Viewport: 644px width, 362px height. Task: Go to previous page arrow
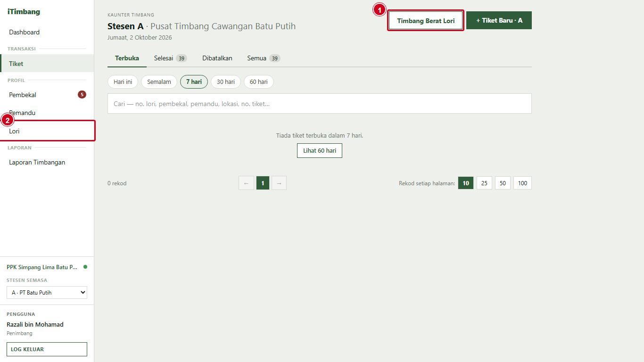246,183
